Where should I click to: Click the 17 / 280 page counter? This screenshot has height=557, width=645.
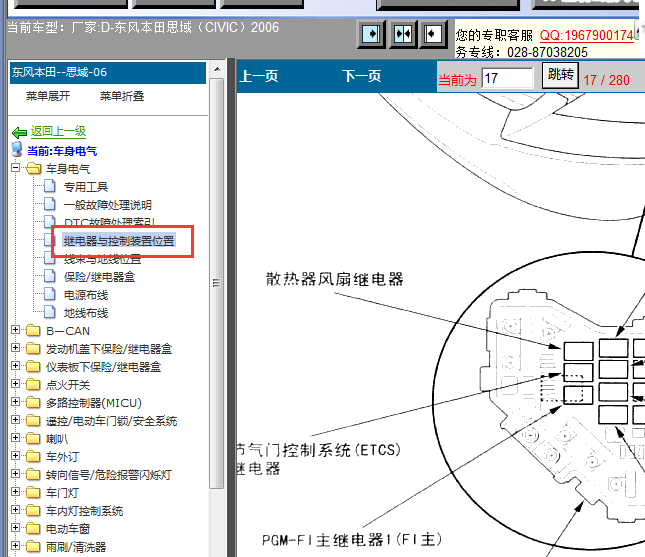click(606, 80)
